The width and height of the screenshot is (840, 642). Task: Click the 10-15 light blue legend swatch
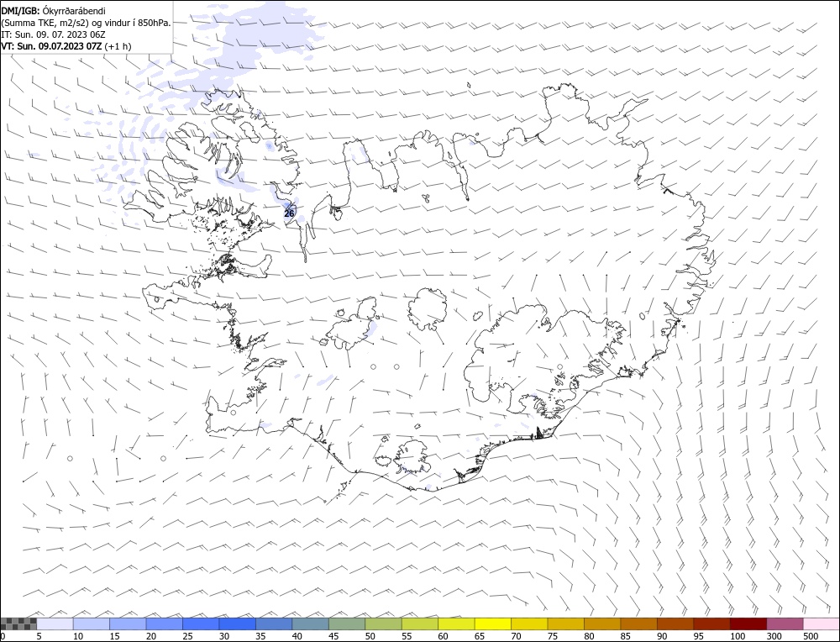click(91, 624)
